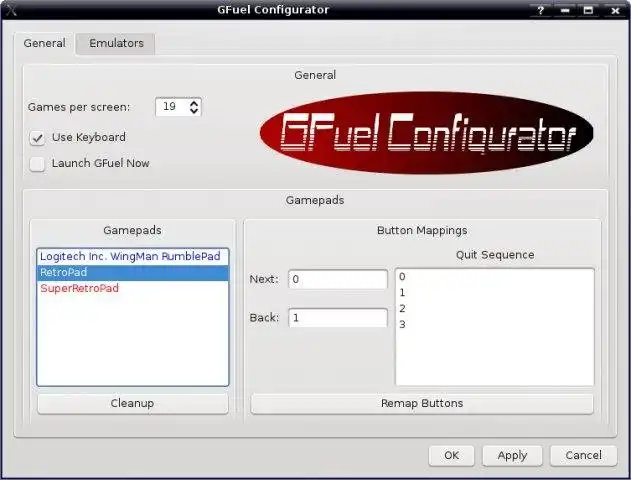Focus the Next button mapping field
The height and width of the screenshot is (480, 631).
click(x=338, y=279)
